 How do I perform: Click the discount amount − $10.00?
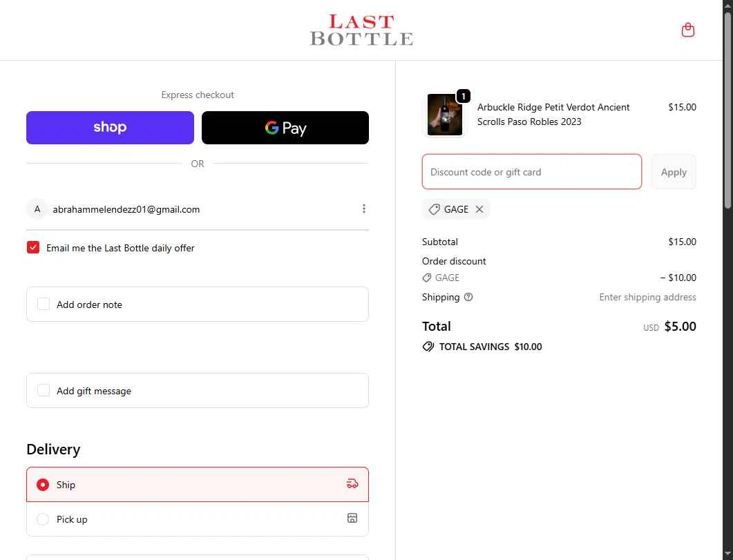(678, 278)
